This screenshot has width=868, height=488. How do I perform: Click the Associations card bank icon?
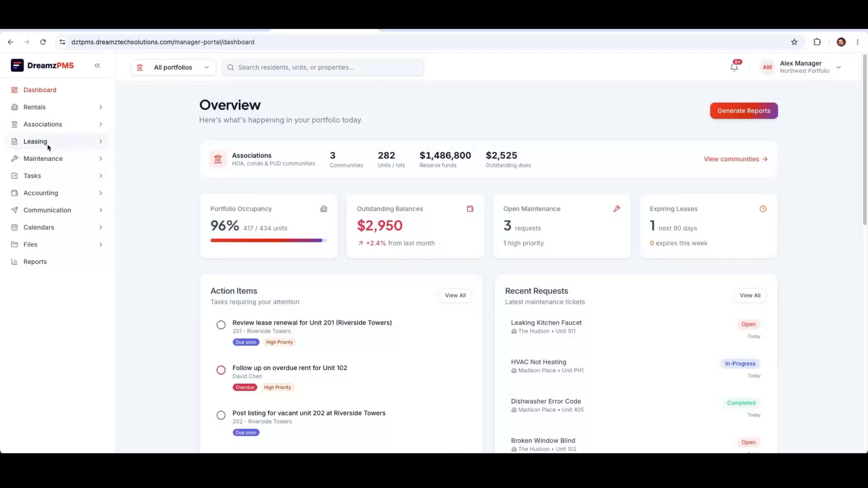[x=218, y=159]
